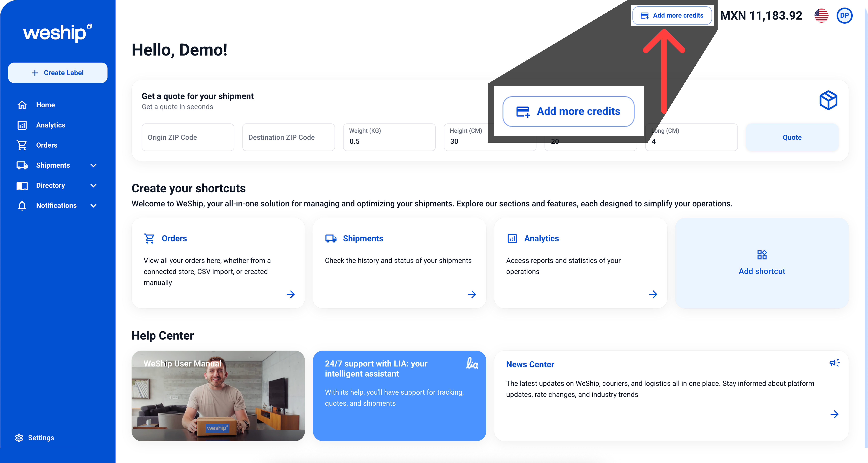Screen dimensions: 868x463
Task: Click the Origin ZIP Code field
Action: pyautogui.click(x=188, y=137)
